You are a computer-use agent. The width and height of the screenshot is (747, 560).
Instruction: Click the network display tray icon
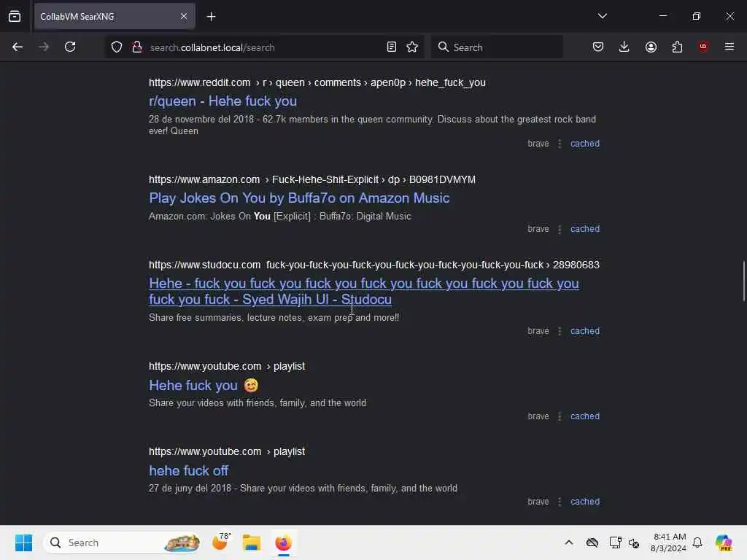point(615,542)
